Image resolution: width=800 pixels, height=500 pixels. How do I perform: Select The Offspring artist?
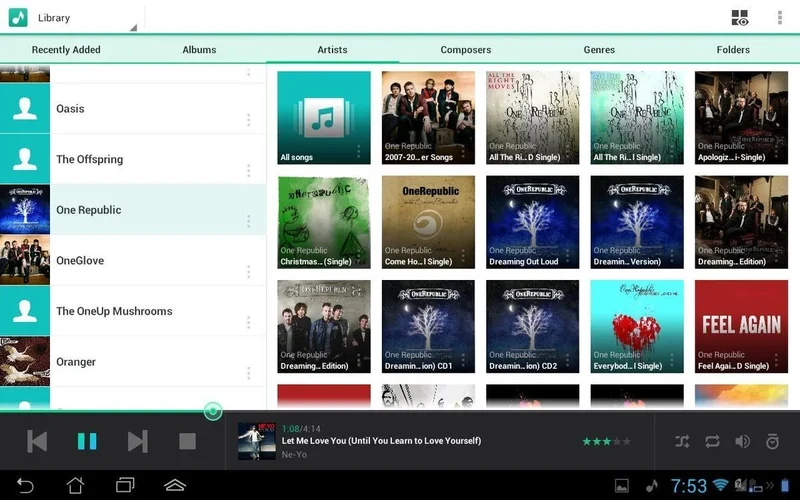tap(133, 159)
